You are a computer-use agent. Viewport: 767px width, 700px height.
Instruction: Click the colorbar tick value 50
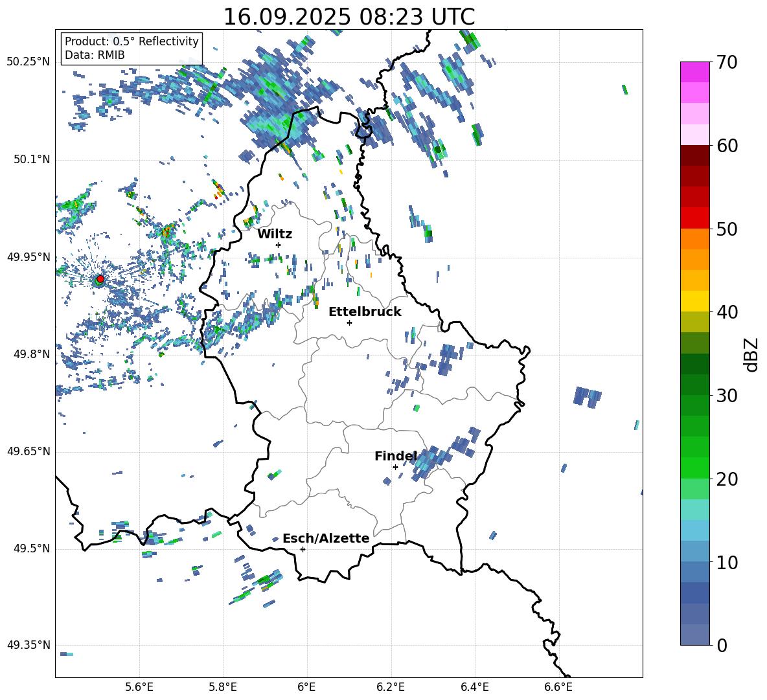(x=727, y=229)
